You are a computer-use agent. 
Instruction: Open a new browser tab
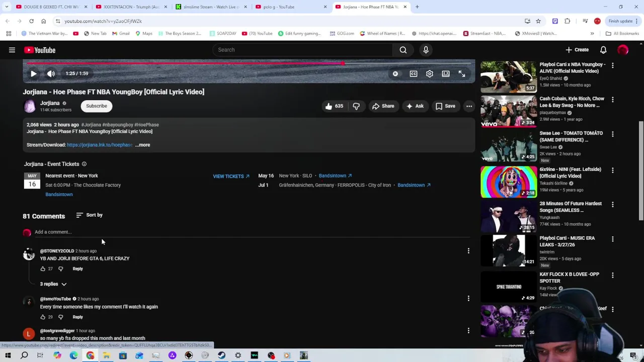pyautogui.click(x=417, y=7)
